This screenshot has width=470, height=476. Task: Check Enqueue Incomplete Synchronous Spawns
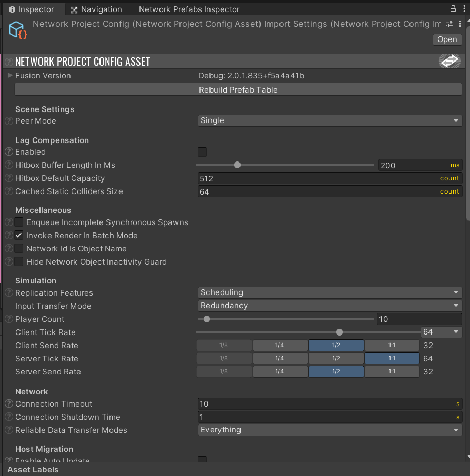(x=19, y=222)
